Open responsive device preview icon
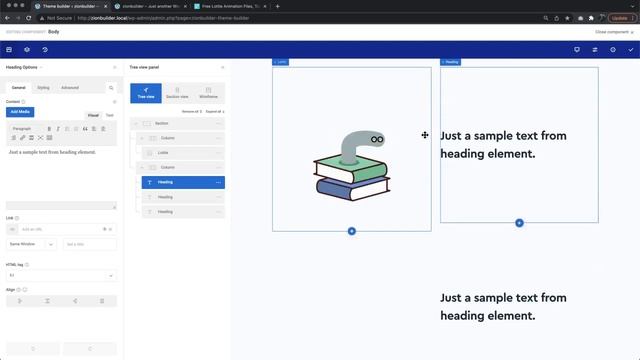The image size is (640, 360). click(577, 49)
